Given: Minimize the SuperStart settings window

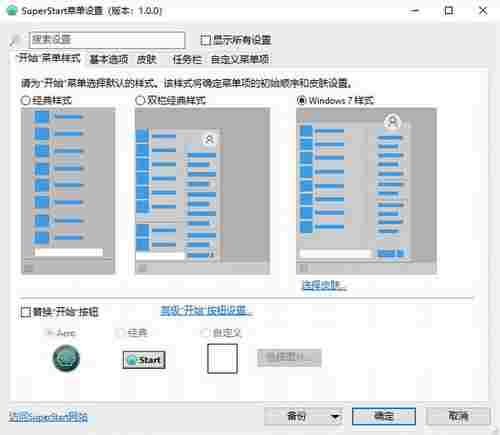Looking at the screenshot, I should [x=414, y=11].
